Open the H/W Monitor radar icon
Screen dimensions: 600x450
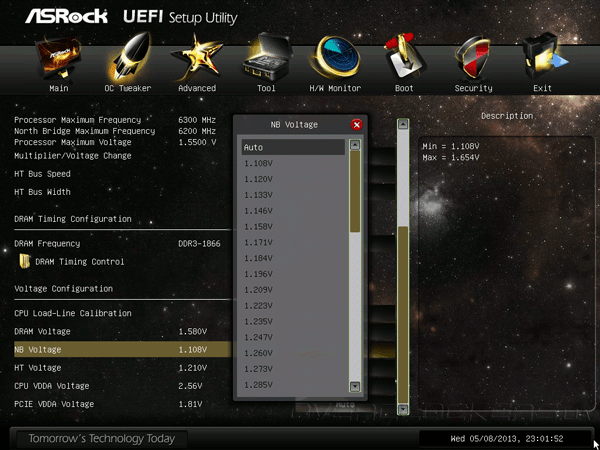click(x=335, y=57)
